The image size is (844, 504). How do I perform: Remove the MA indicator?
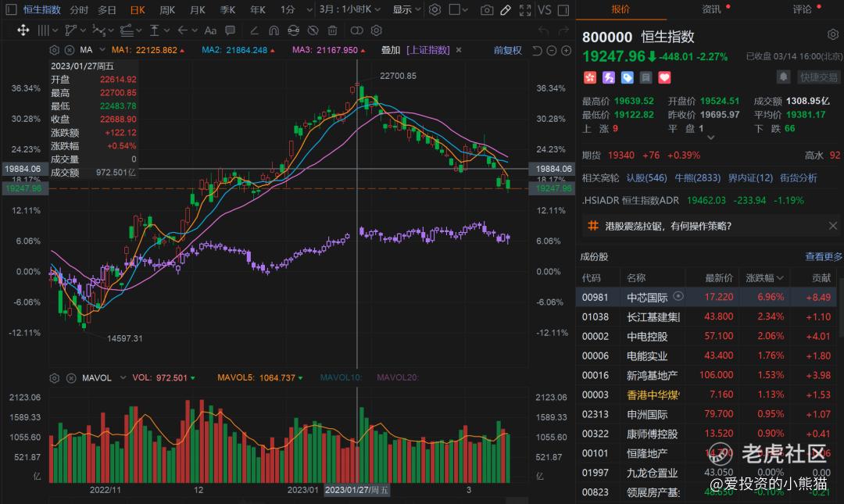70,50
